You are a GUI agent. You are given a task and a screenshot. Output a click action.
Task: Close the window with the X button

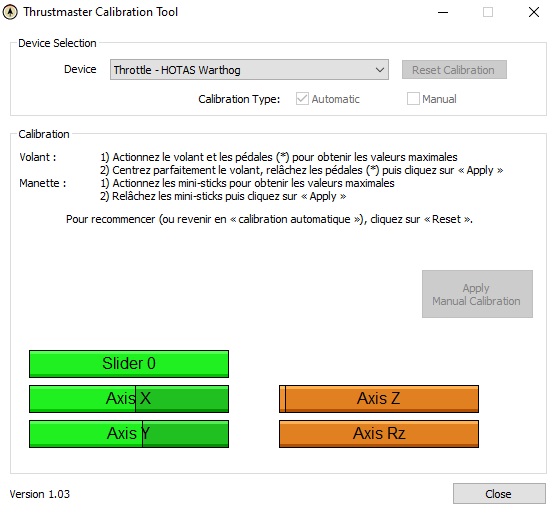[x=534, y=12]
